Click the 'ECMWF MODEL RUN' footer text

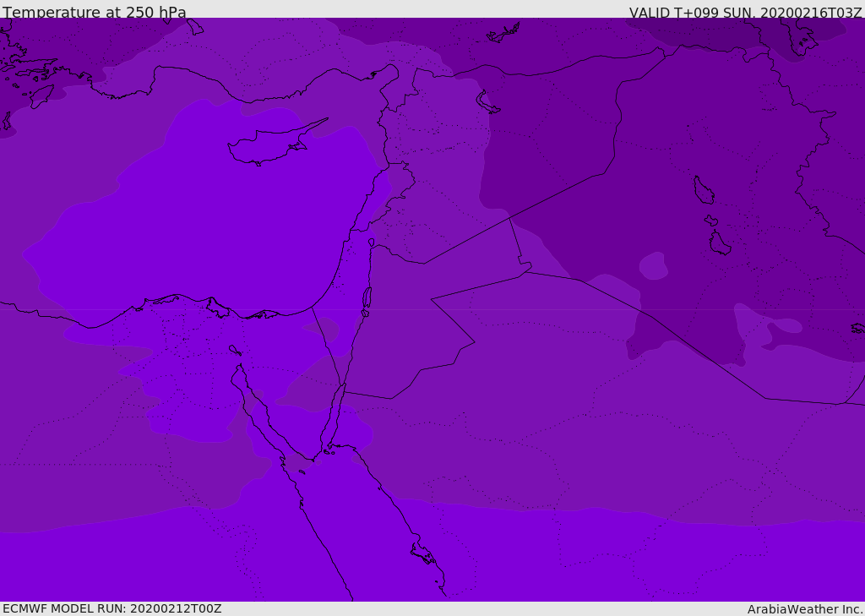coord(112,608)
